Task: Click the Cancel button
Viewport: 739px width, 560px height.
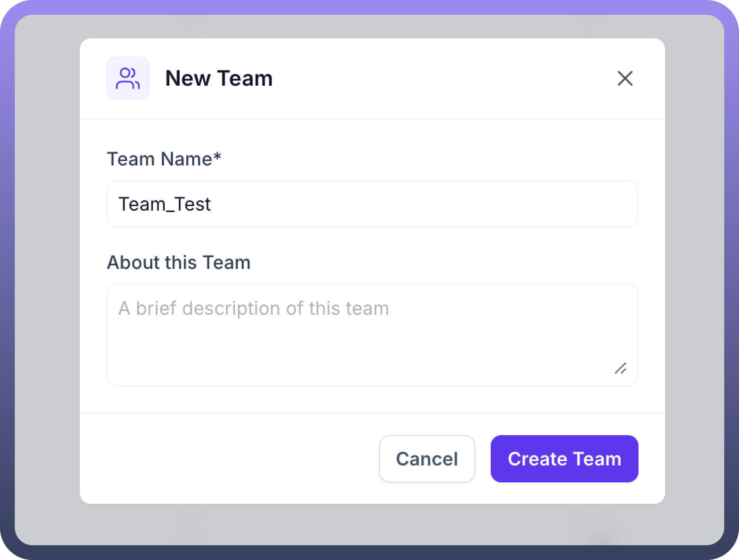Action: click(427, 459)
